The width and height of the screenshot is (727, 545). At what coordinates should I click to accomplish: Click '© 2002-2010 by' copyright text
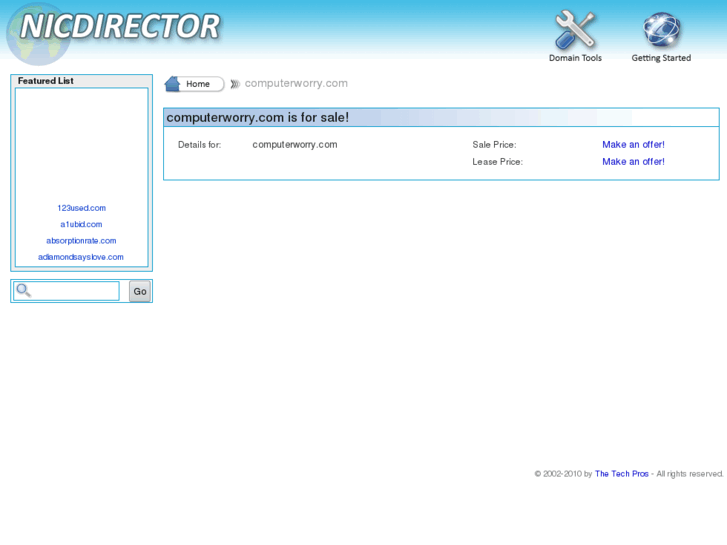pyautogui.click(x=563, y=474)
